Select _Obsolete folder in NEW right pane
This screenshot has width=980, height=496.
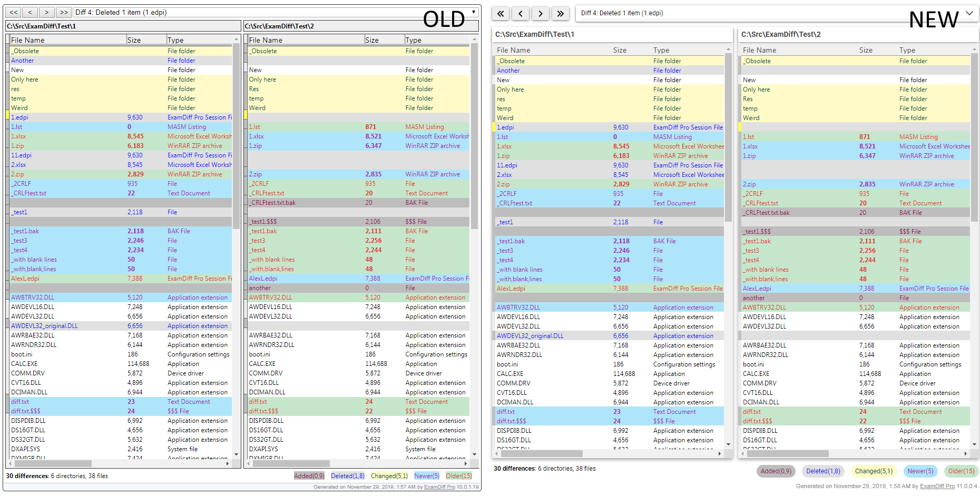click(x=855, y=61)
